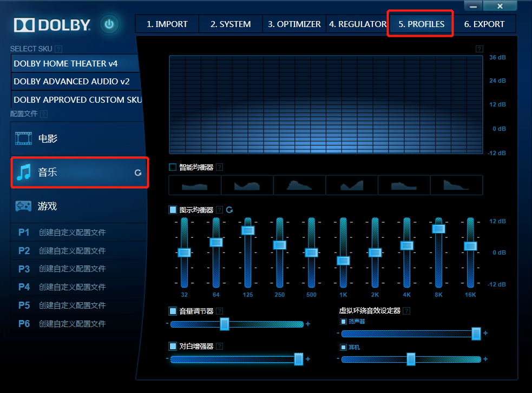
Task: Choose the 游戏 profile
Action: (x=80, y=206)
